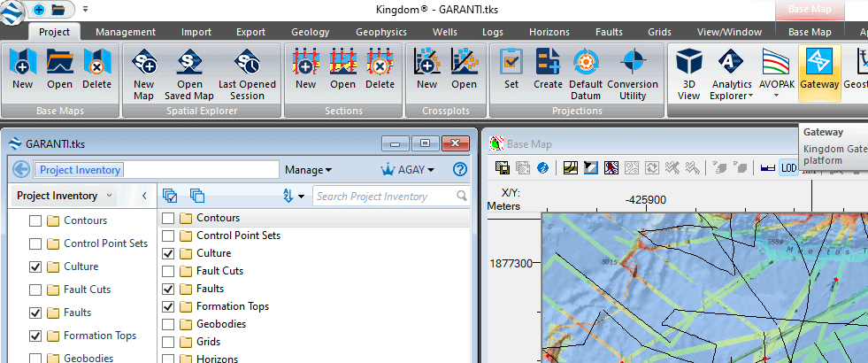Click the back arrow in Project Inventory
This screenshot has height=363, width=868.
(21, 170)
